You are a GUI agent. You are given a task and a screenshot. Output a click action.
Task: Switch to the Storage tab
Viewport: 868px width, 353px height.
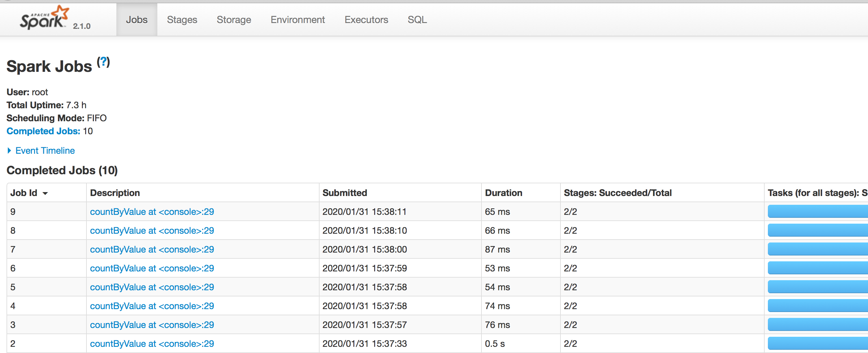pyautogui.click(x=234, y=20)
